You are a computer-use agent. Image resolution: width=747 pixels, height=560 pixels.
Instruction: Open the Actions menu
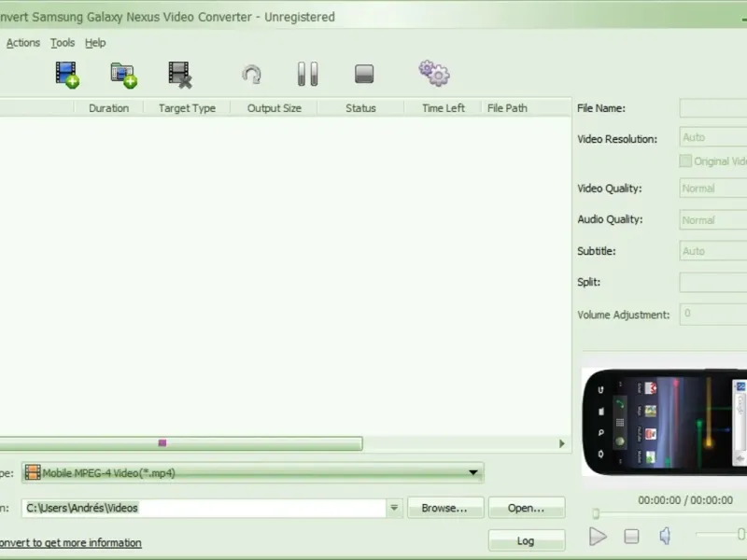coord(22,43)
